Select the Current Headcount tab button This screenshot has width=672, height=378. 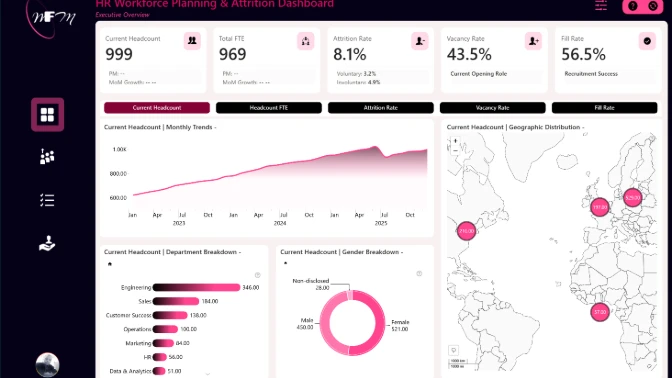pos(157,108)
